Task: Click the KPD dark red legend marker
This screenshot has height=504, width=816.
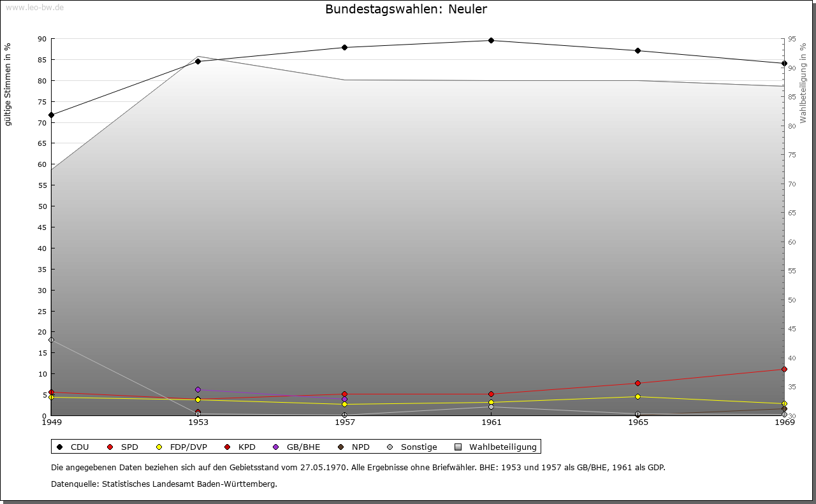Action: [x=229, y=447]
